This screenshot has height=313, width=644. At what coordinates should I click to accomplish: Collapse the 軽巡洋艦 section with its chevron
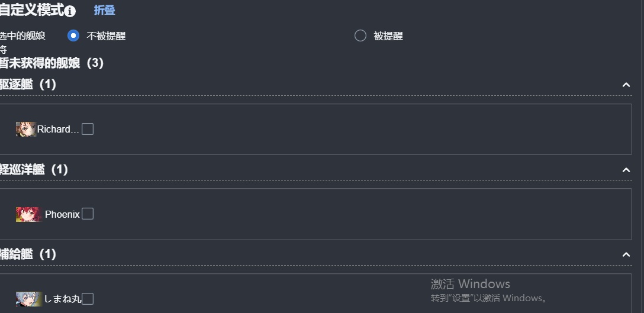[626, 170]
